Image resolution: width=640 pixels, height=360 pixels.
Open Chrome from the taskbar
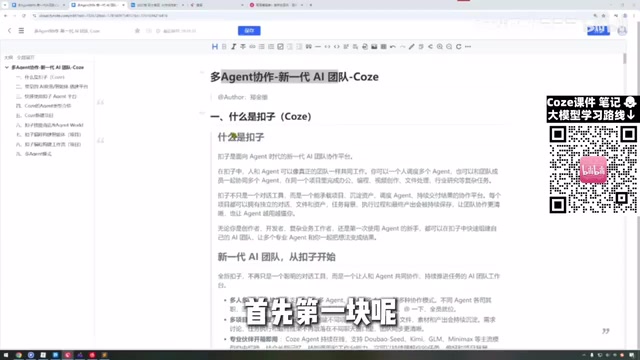pos(18,355)
